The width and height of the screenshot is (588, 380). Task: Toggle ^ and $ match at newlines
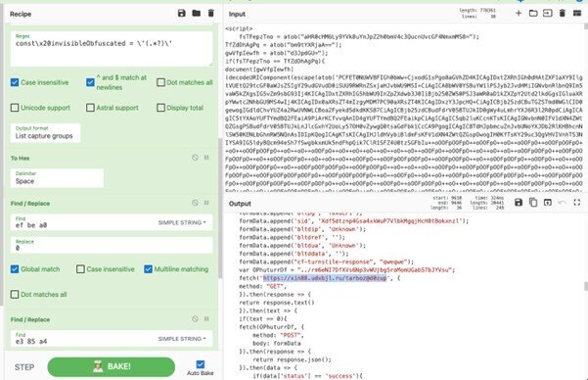click(x=90, y=82)
